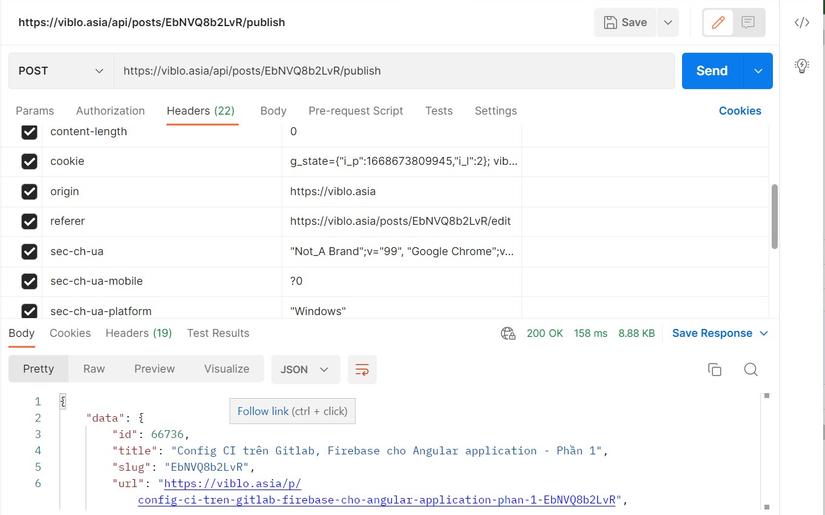The height and width of the screenshot is (515, 825).
Task: Click the edit pencil icon
Action: [718, 22]
